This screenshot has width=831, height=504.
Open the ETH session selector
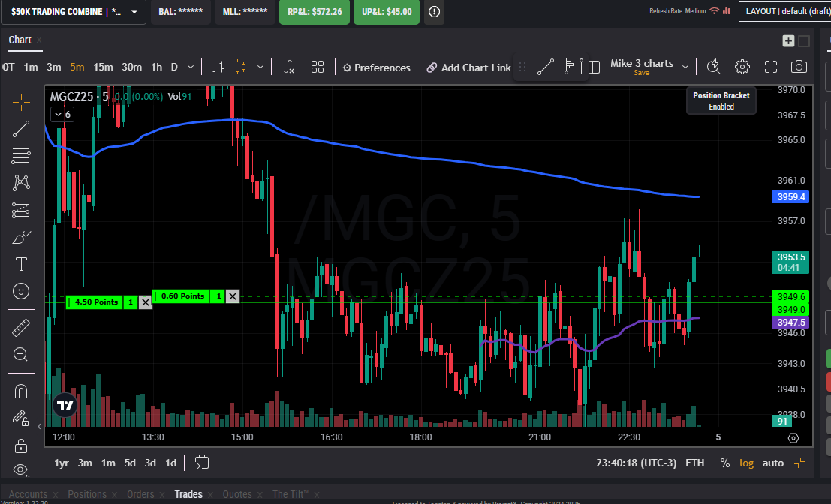(x=695, y=463)
